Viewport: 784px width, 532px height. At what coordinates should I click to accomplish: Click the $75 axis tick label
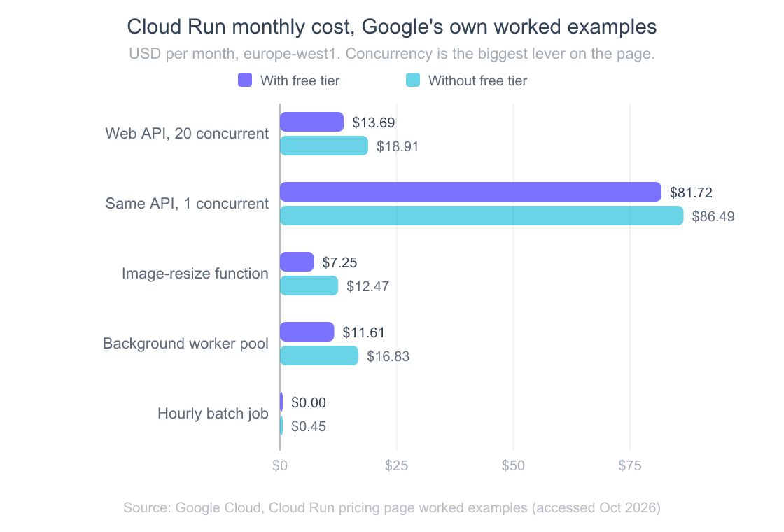(x=630, y=466)
